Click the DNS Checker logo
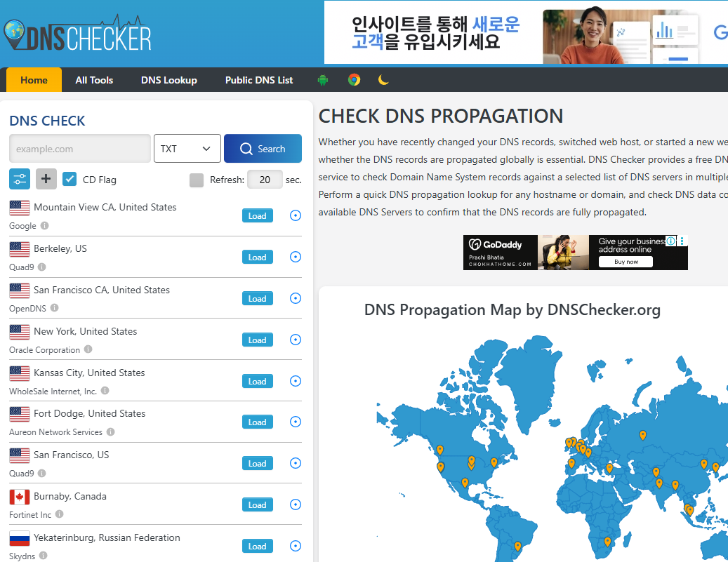This screenshot has width=728, height=562. point(77,34)
